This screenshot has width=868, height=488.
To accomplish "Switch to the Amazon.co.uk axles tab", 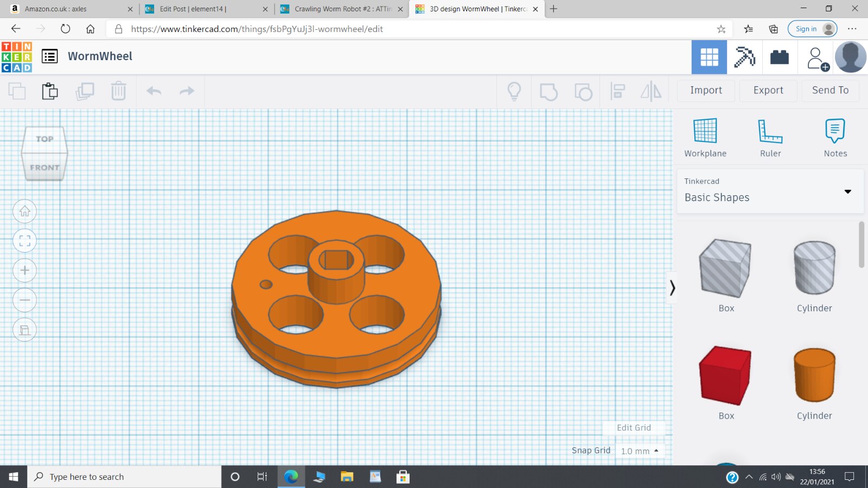I will tap(71, 9).
